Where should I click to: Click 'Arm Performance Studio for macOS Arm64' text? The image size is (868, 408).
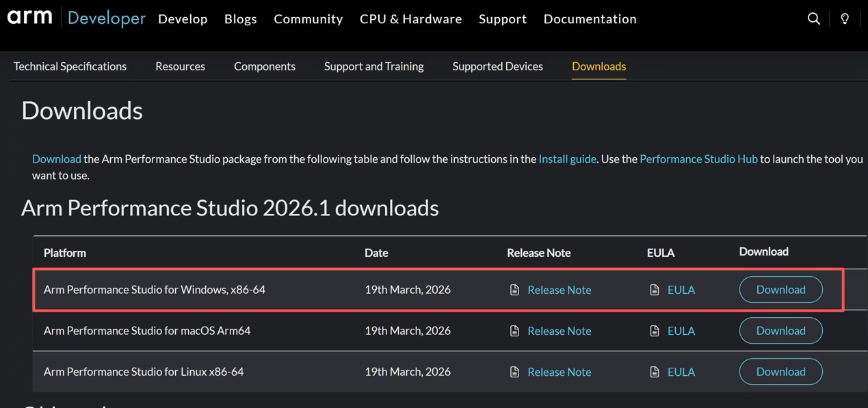pyautogui.click(x=147, y=331)
